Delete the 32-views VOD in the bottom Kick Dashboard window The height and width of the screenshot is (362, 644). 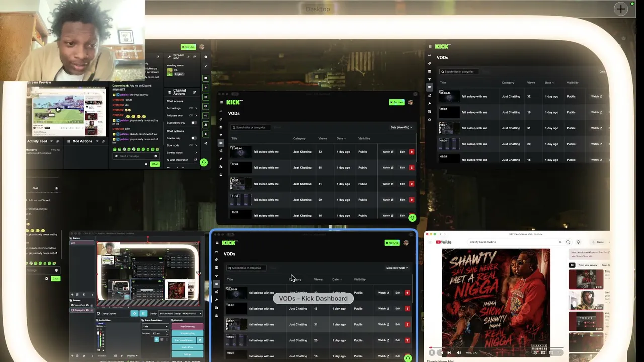[x=407, y=293]
